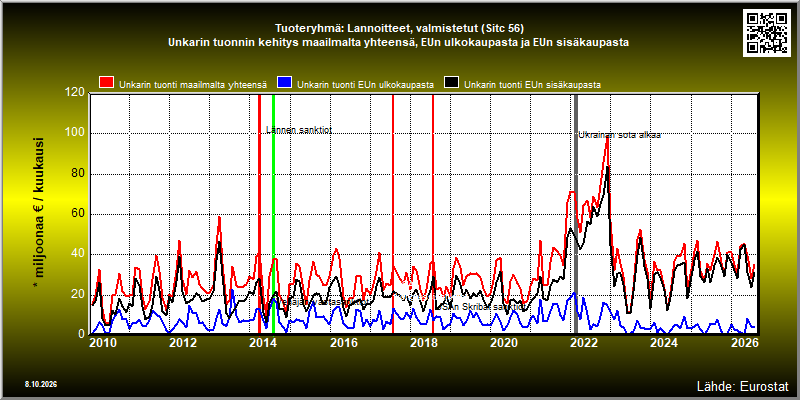Click the x-axis year label 2012
This screenshot has height=400, width=800.
[x=183, y=343]
